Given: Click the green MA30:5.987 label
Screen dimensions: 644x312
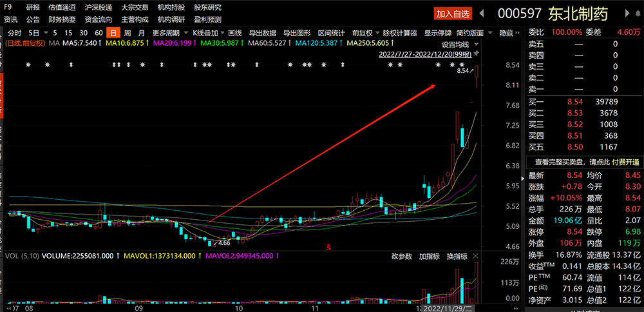Looking at the screenshot, I should click(x=222, y=43).
